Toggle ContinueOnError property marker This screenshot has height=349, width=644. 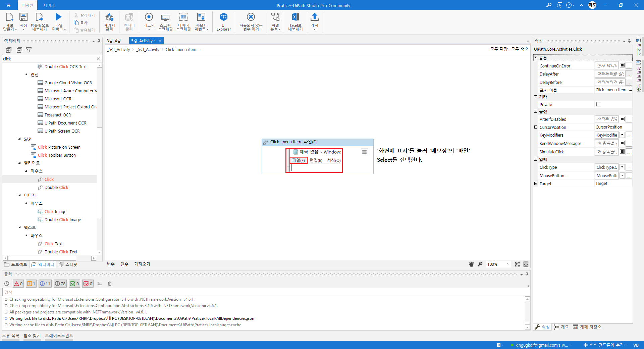coord(622,65)
